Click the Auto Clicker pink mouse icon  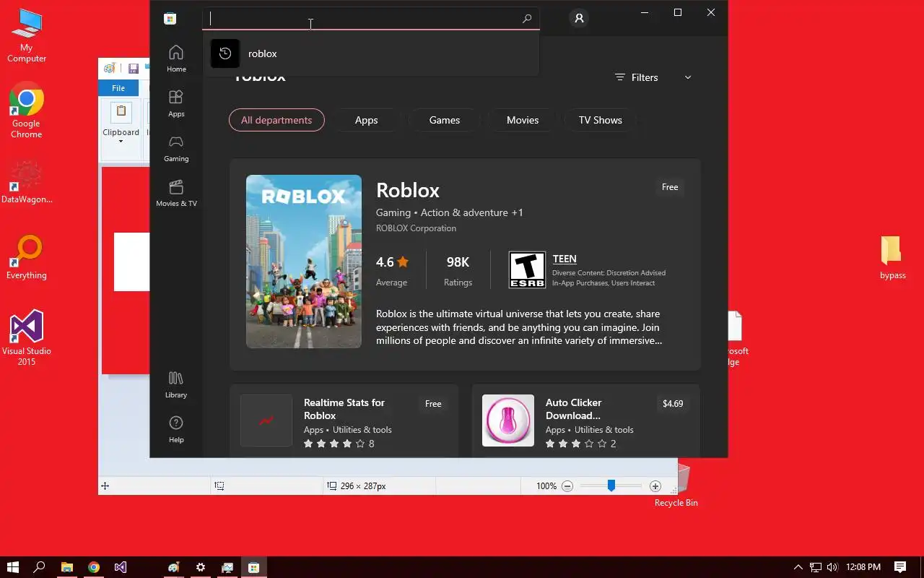pyautogui.click(x=508, y=420)
